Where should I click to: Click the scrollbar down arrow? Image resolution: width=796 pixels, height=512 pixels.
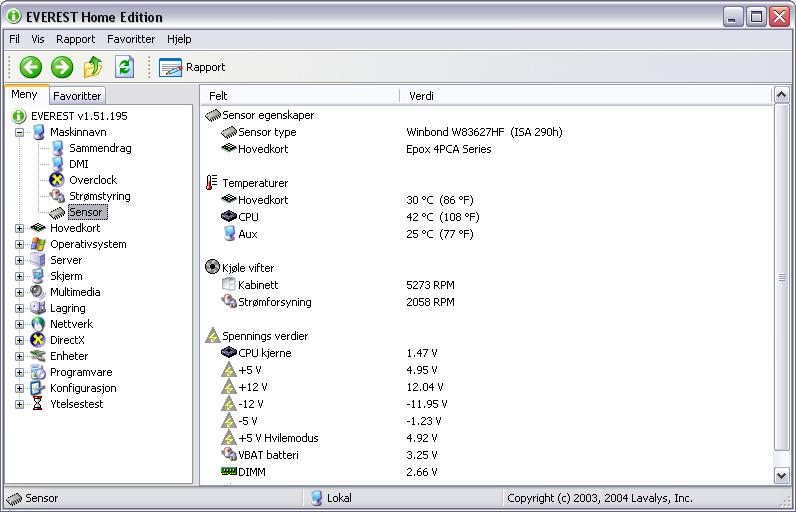click(781, 475)
